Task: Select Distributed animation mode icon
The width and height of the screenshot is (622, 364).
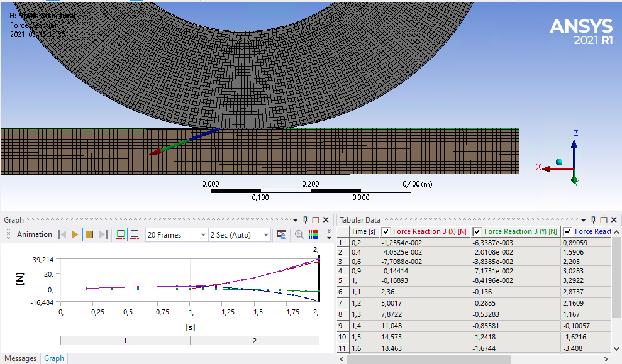Action: [120, 234]
